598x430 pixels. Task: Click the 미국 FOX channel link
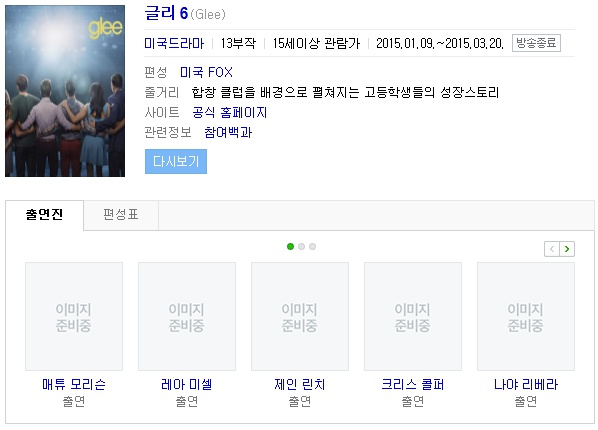click(x=206, y=72)
